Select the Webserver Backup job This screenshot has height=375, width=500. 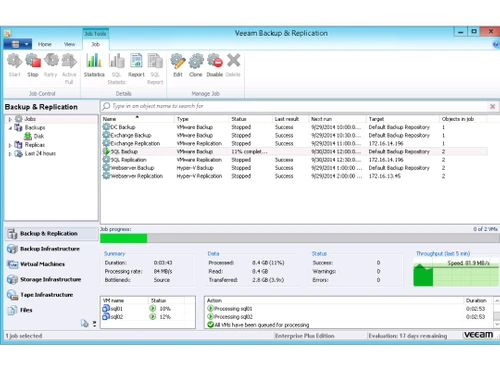click(x=294, y=168)
